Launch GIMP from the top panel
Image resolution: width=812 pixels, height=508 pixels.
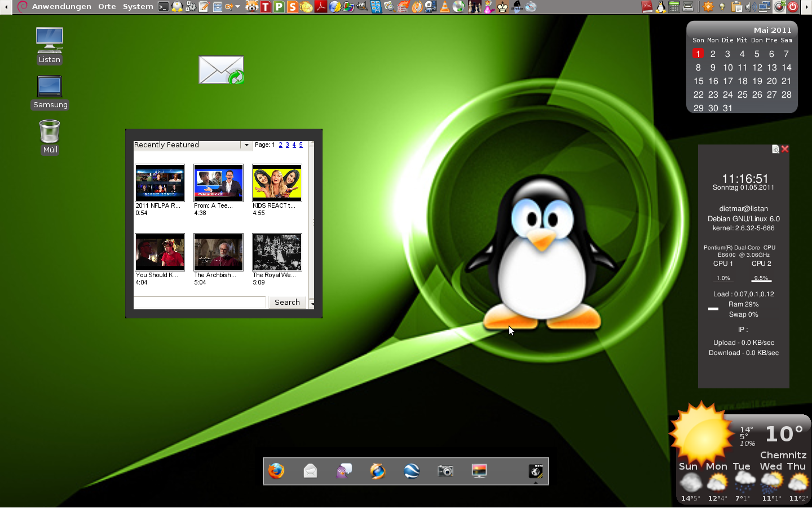361,7
